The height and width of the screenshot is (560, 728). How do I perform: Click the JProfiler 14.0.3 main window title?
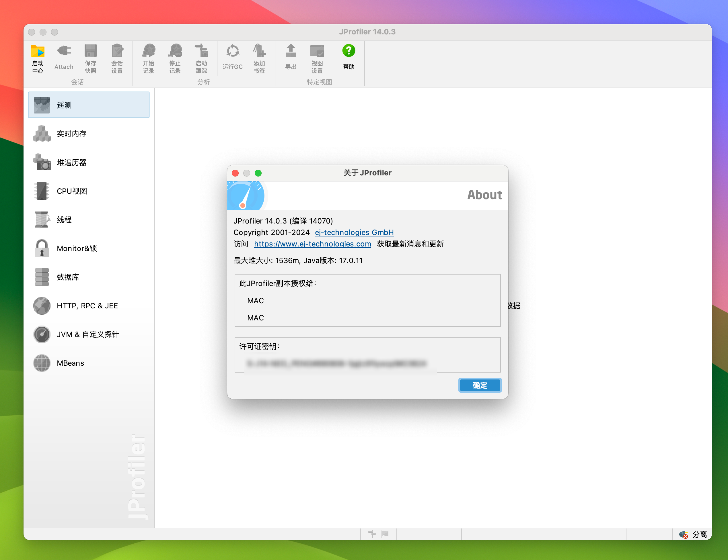367,32
